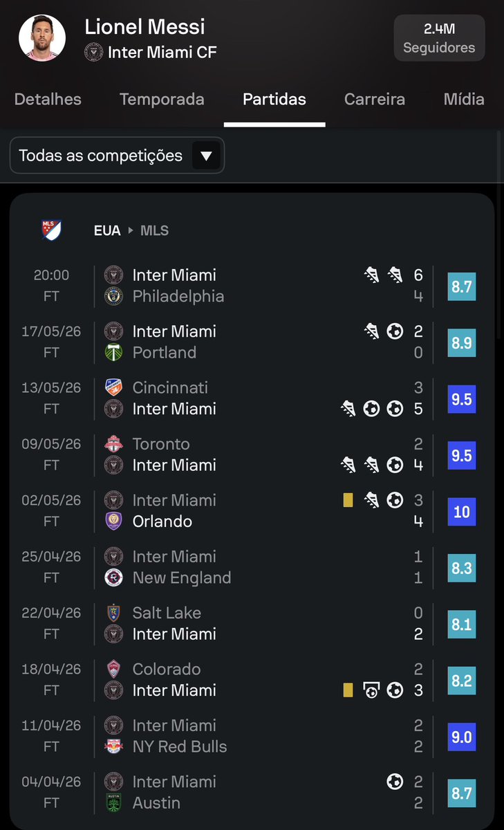Select the Portland Timbers crest
The height and width of the screenshot is (830, 504).
click(x=113, y=353)
